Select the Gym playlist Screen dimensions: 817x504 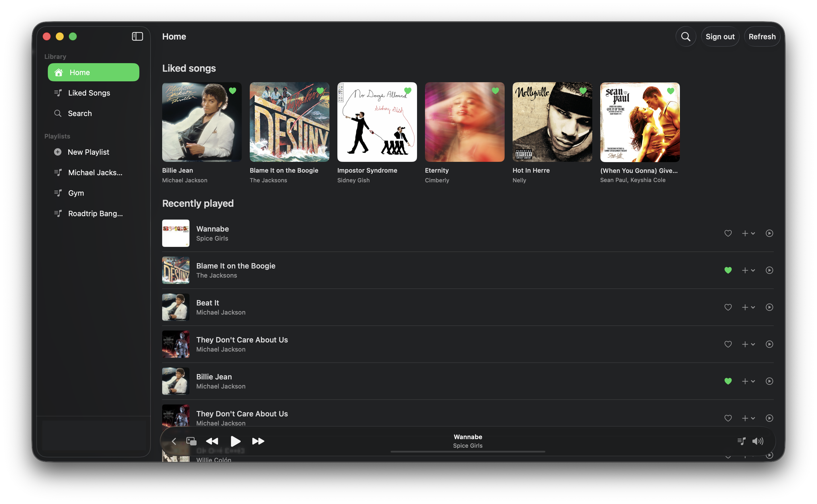[x=76, y=193]
